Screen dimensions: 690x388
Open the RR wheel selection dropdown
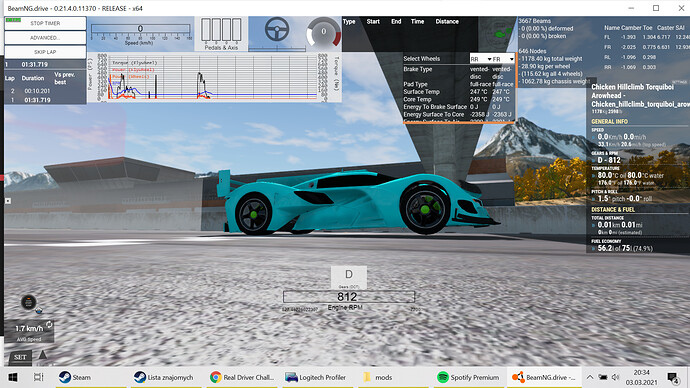pyautogui.click(x=481, y=59)
